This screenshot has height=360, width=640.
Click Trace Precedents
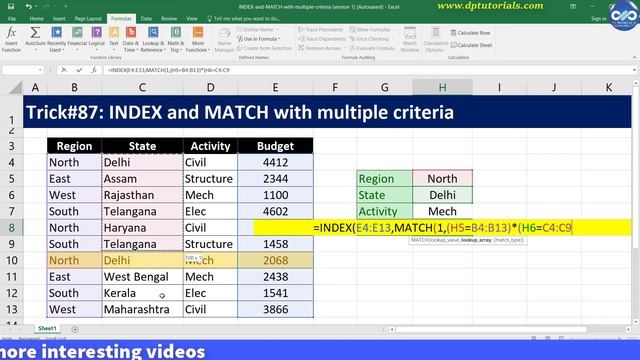pos(321,29)
